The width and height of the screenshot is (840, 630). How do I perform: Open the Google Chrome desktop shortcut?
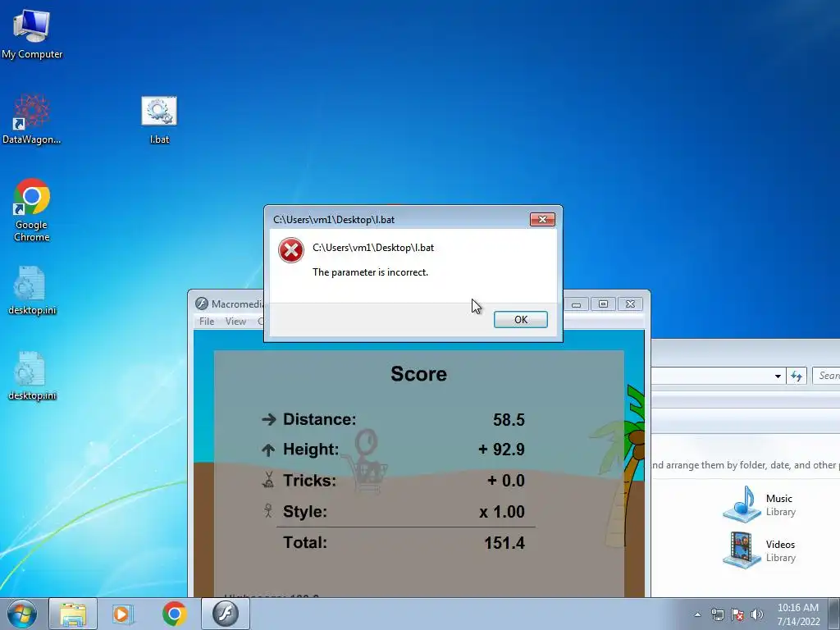pyautogui.click(x=32, y=210)
